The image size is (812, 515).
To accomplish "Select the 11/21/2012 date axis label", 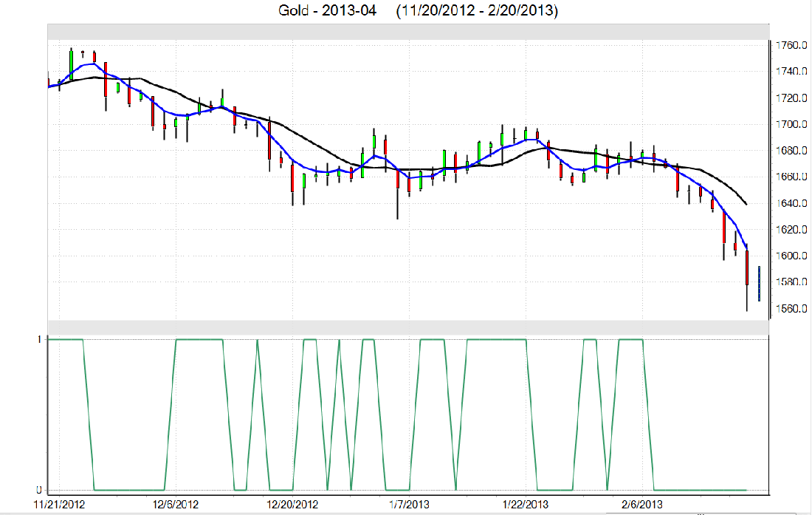I will click(x=61, y=504).
